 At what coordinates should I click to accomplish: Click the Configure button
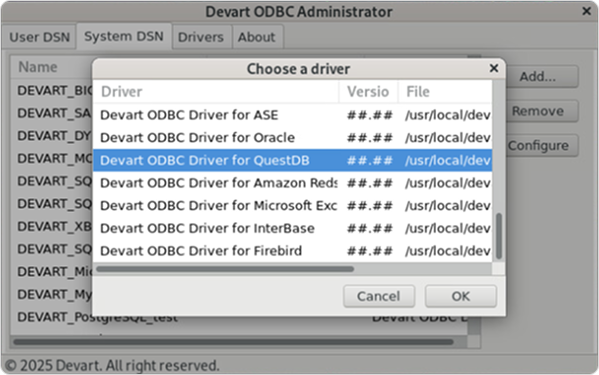coord(542,145)
